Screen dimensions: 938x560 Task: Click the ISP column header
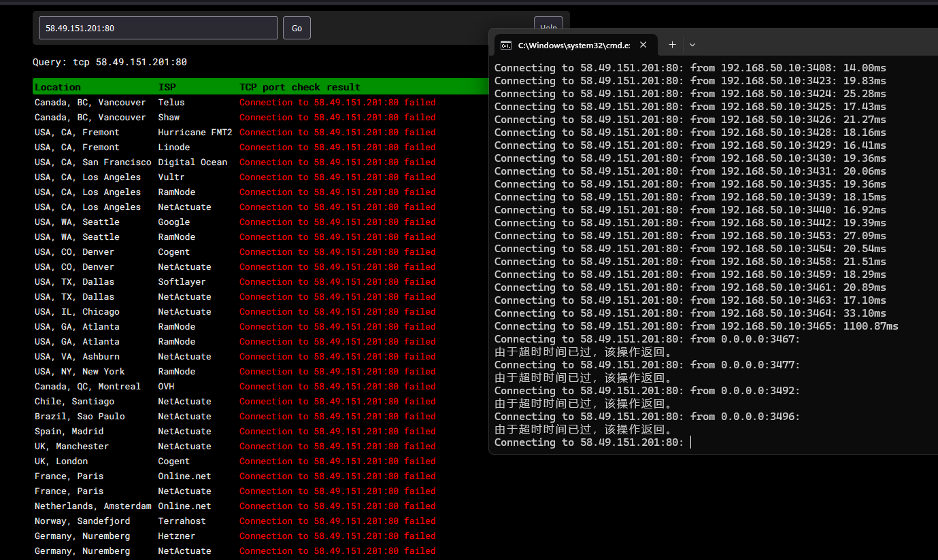click(x=167, y=87)
